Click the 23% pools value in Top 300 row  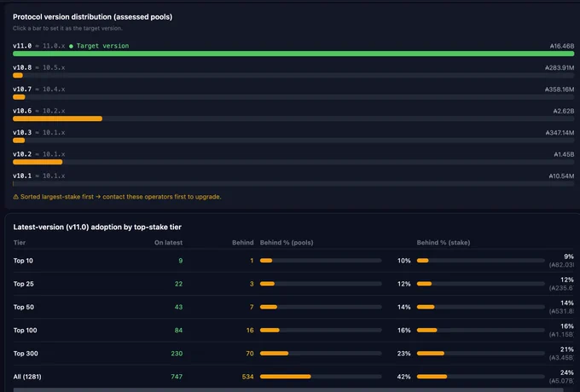(x=404, y=354)
